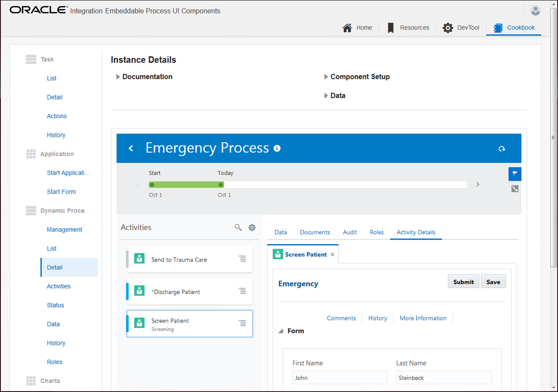Collapse the Form section

pos(281,331)
